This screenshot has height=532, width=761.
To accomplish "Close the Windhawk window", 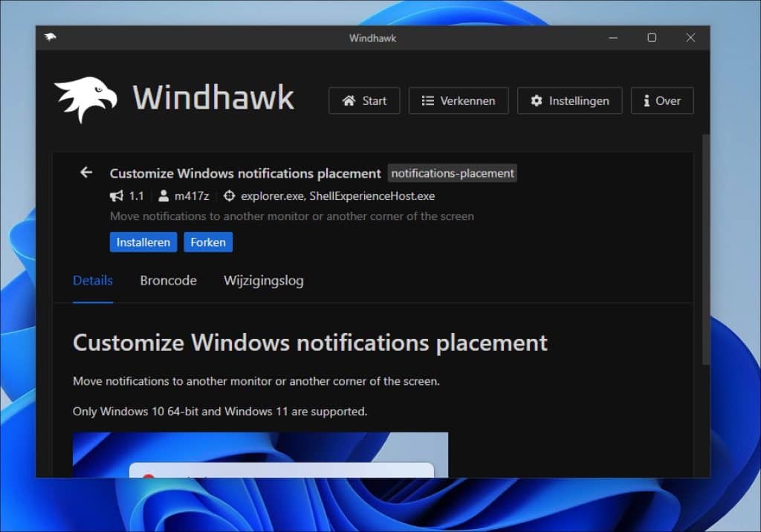I will [690, 37].
